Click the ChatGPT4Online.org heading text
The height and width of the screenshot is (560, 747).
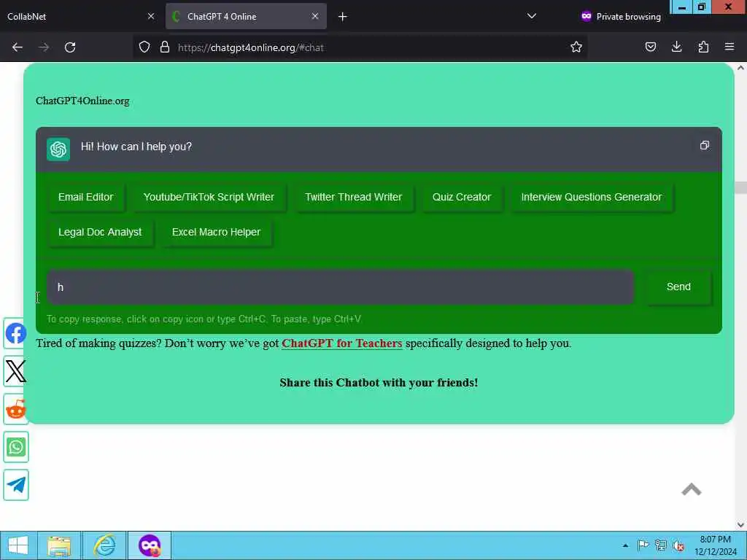[82, 101]
